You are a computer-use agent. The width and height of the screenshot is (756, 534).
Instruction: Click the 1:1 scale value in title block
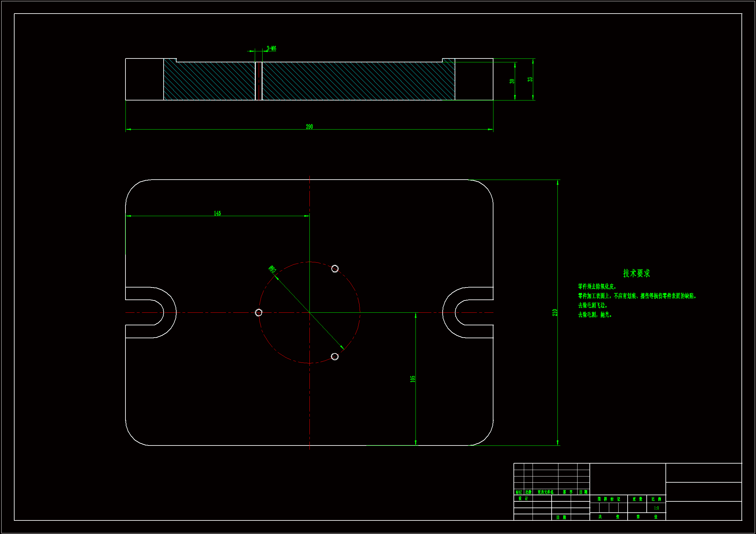tap(656, 508)
